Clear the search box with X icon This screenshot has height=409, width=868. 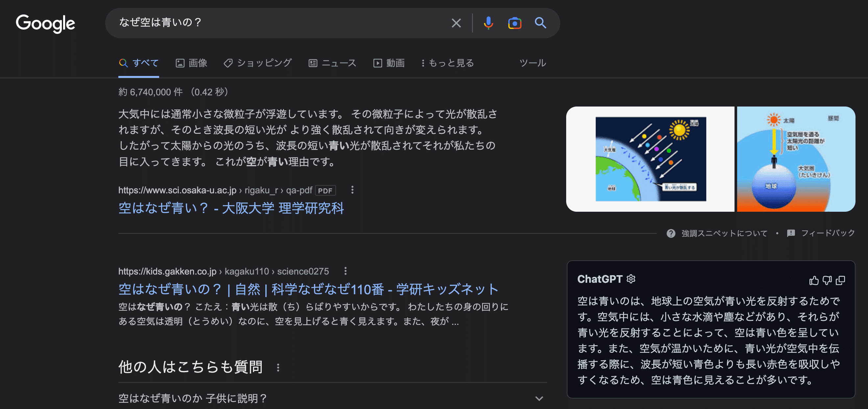456,23
